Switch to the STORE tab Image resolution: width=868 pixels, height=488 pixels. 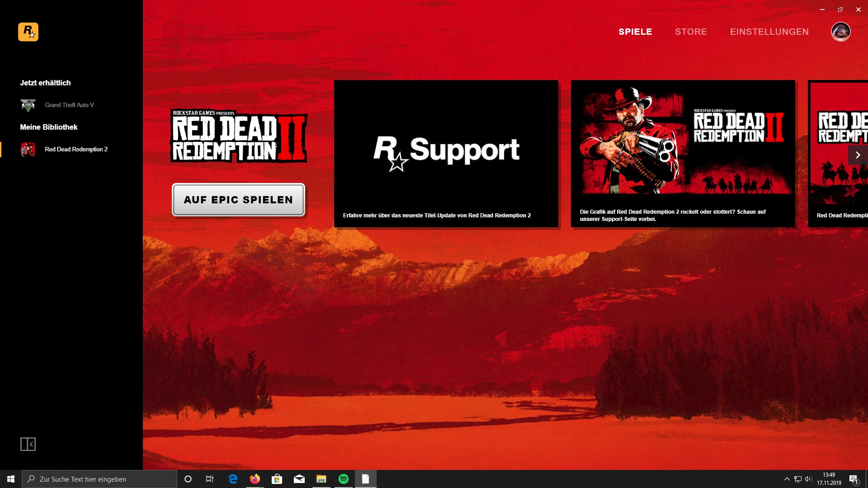point(691,32)
